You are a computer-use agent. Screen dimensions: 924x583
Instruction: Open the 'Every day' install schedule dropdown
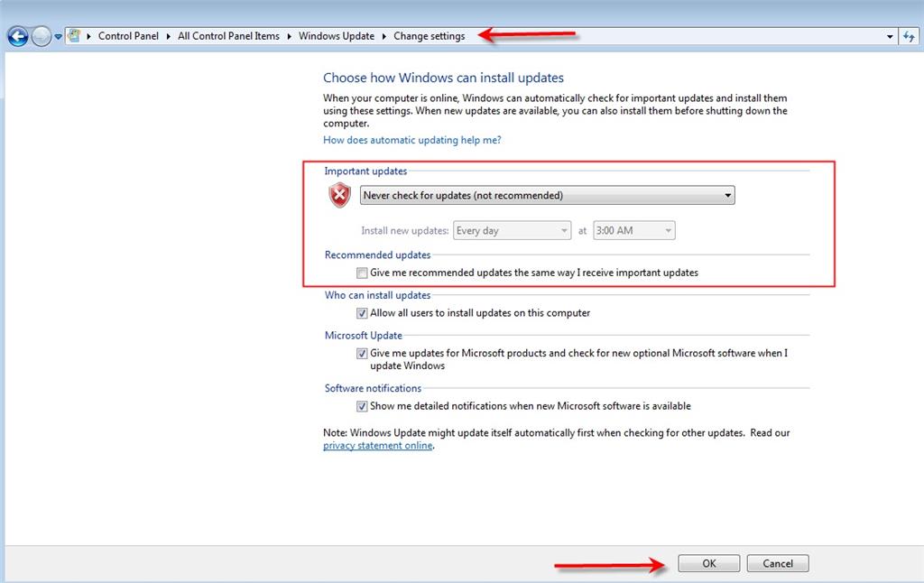(x=513, y=230)
